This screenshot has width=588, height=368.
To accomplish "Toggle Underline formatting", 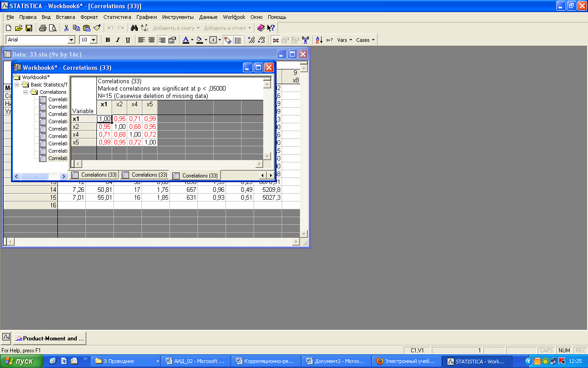I will click(x=128, y=40).
